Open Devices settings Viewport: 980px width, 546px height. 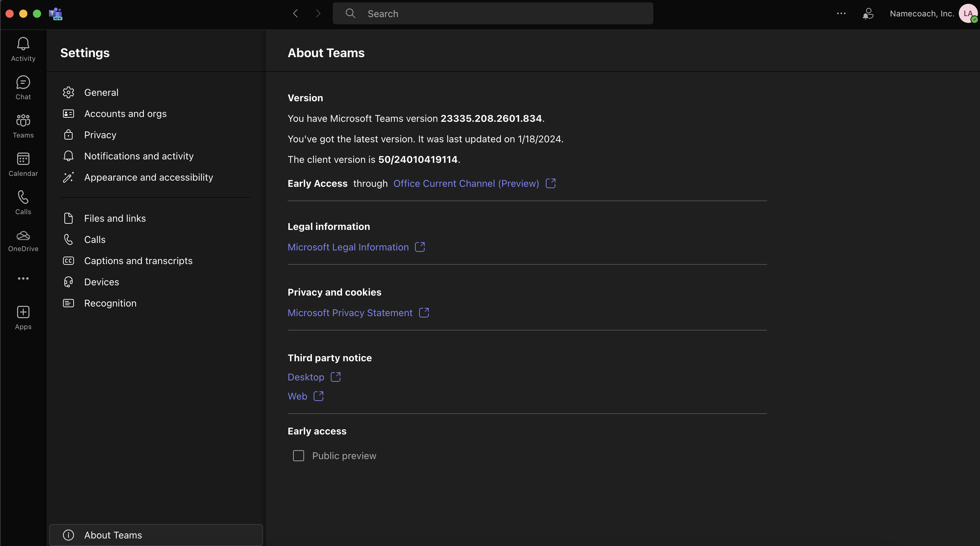tap(155, 282)
